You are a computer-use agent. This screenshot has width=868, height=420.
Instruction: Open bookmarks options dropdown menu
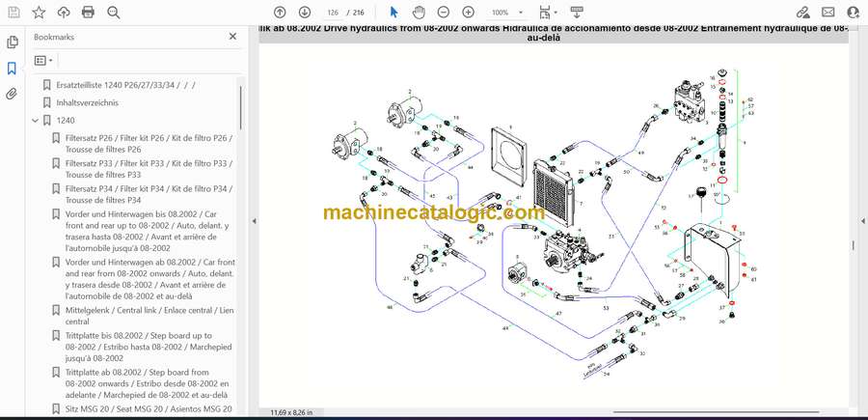pos(42,60)
